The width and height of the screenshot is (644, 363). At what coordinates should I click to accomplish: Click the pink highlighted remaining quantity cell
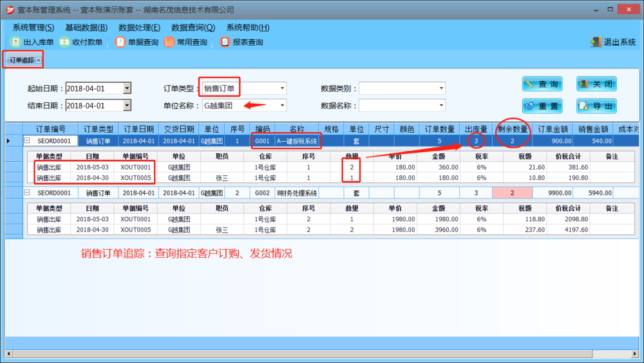coord(512,193)
